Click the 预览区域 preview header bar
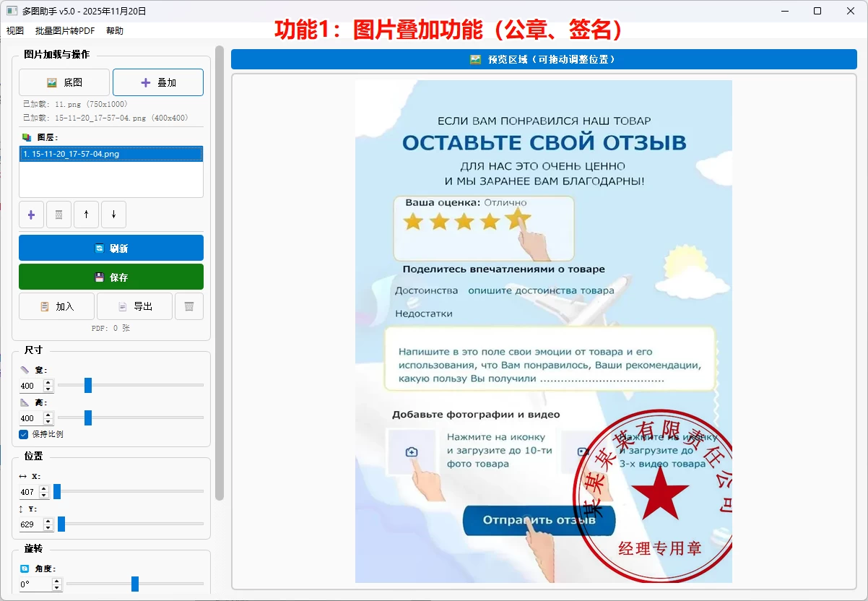The image size is (868, 601). (543, 59)
